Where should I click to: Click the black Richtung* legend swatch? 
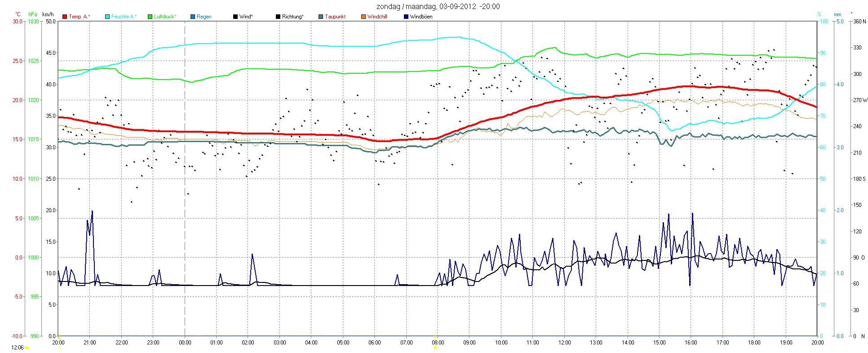click(278, 17)
